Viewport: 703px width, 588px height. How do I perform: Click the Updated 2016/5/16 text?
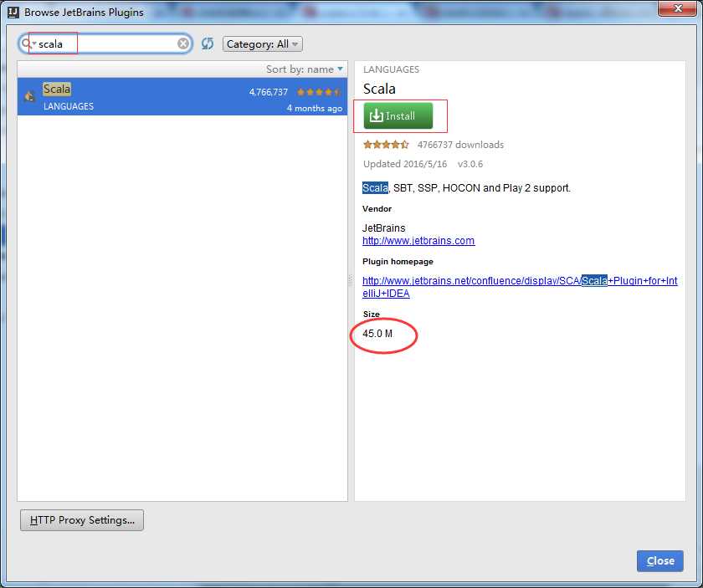point(405,164)
